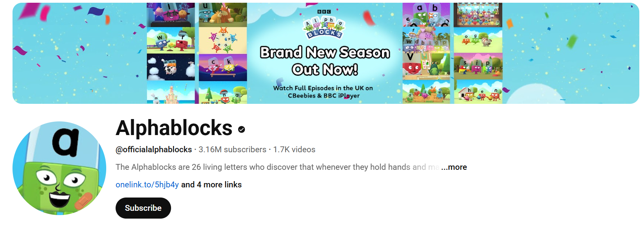Open the 'and 4 more links' list

211,185
